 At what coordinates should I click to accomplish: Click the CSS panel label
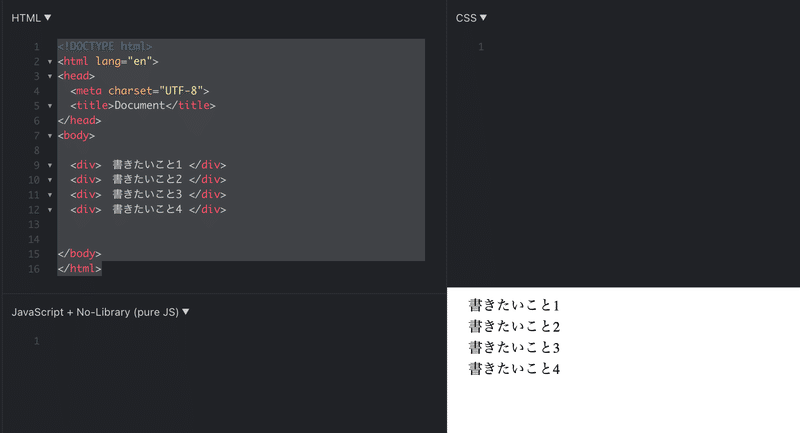pos(466,18)
